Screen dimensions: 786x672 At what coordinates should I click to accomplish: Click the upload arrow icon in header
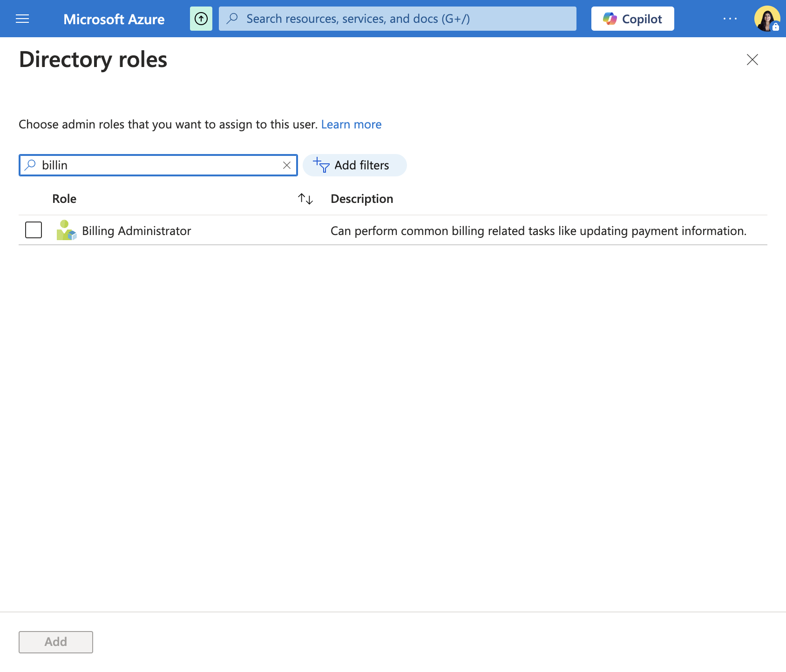pos(201,19)
